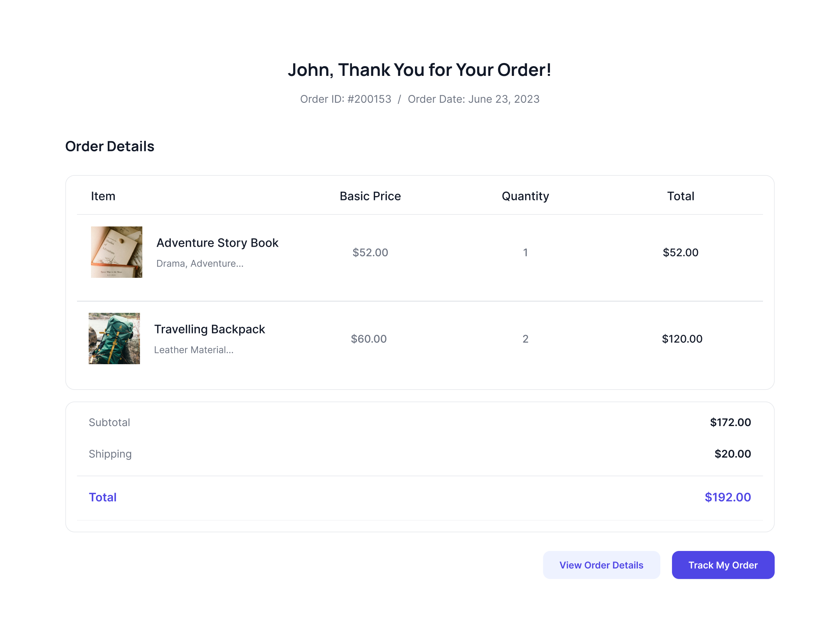
Task: Click the Total column header
Action: click(x=680, y=196)
